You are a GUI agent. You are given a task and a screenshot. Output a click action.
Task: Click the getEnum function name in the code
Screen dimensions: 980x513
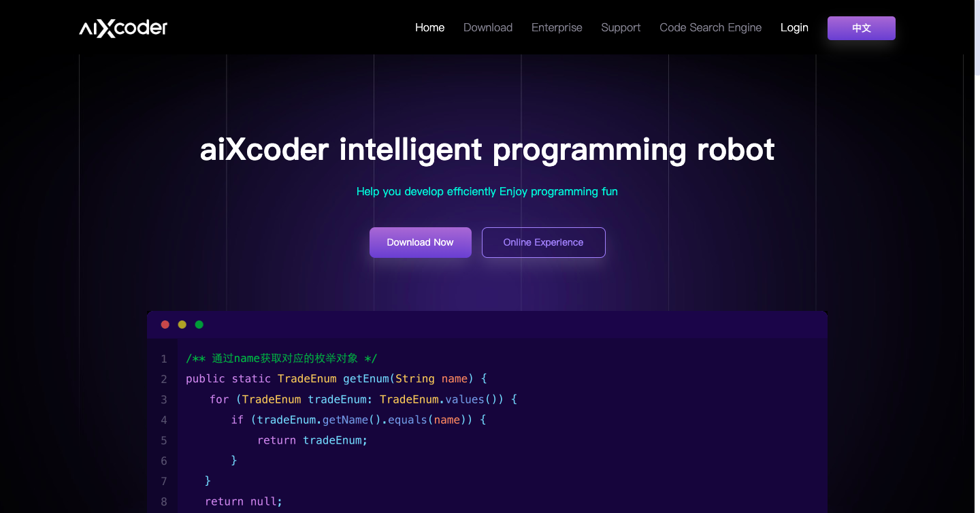tap(365, 378)
